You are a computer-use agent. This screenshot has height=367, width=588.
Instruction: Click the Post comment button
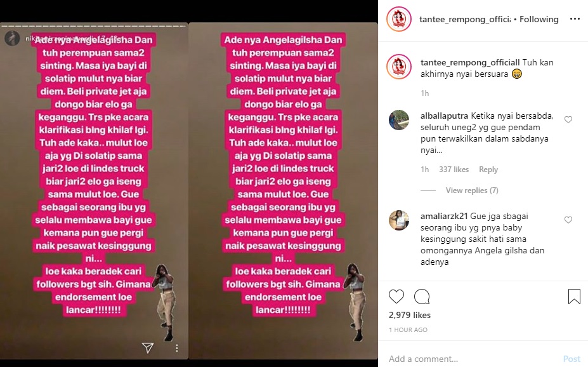pos(572,359)
